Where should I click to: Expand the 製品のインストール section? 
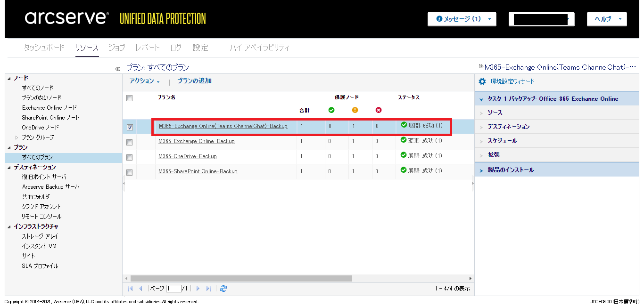coord(481,170)
